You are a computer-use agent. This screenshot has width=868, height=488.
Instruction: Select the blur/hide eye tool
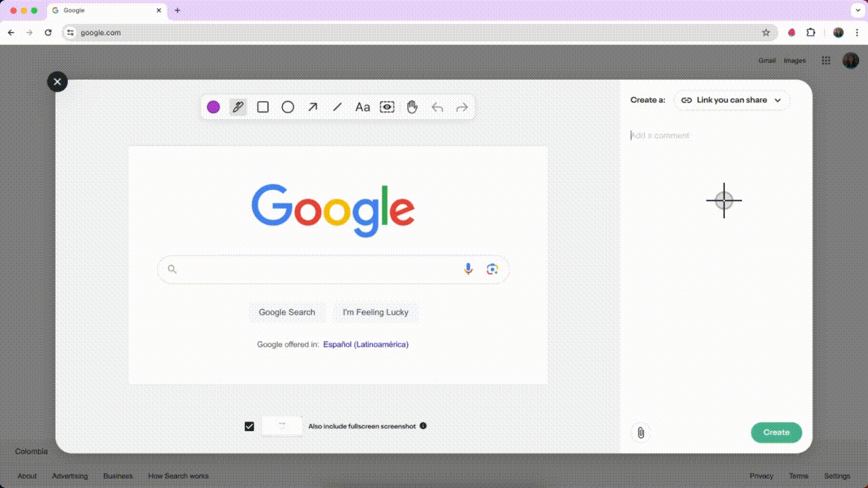click(x=387, y=107)
